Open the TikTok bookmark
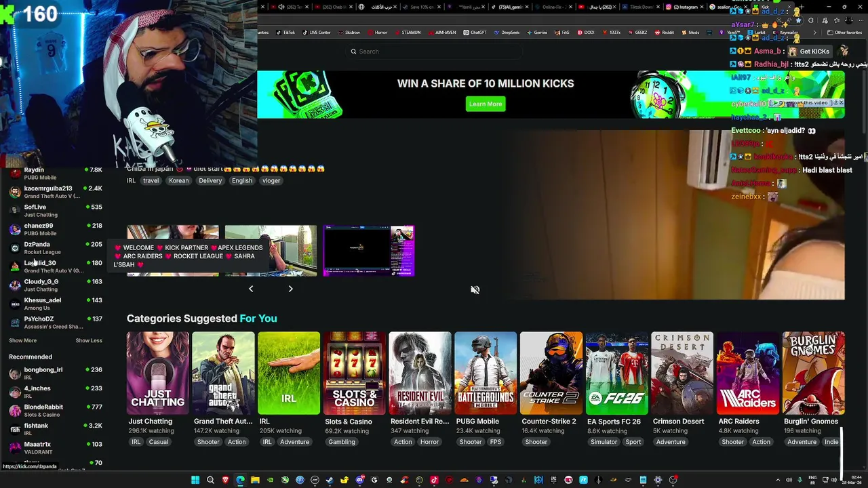The height and width of the screenshot is (488, 868). pos(285,33)
